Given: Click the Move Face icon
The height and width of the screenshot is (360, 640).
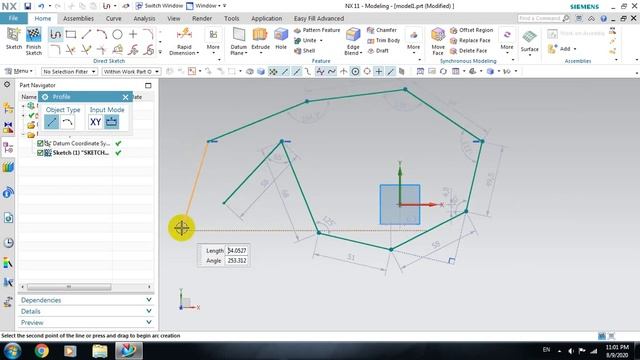Looking at the screenshot, I should click(438, 35).
